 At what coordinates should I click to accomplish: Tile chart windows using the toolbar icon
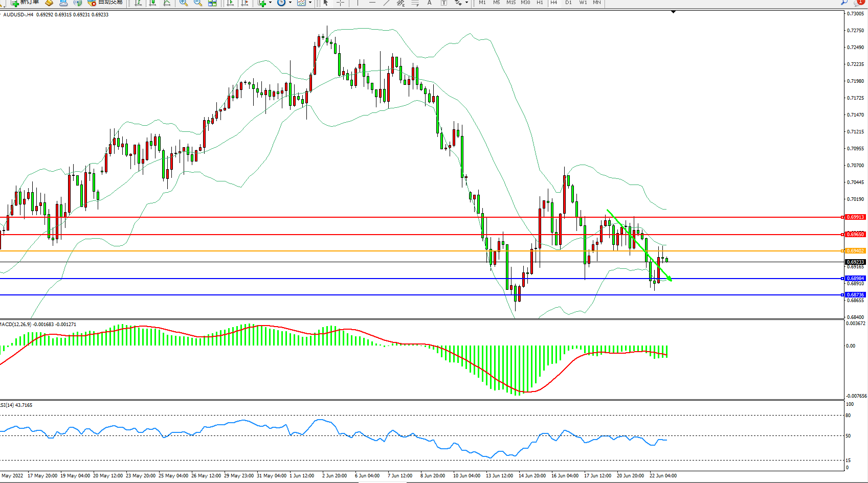(x=212, y=3)
